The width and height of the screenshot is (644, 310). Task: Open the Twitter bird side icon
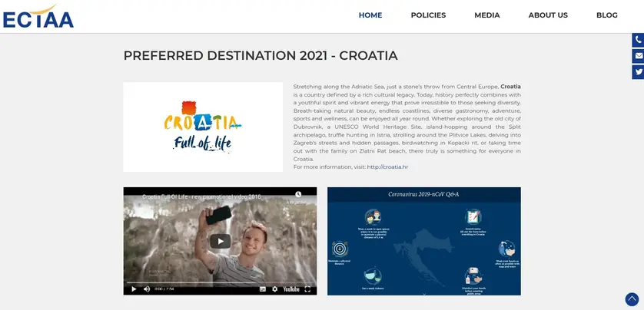tap(639, 72)
